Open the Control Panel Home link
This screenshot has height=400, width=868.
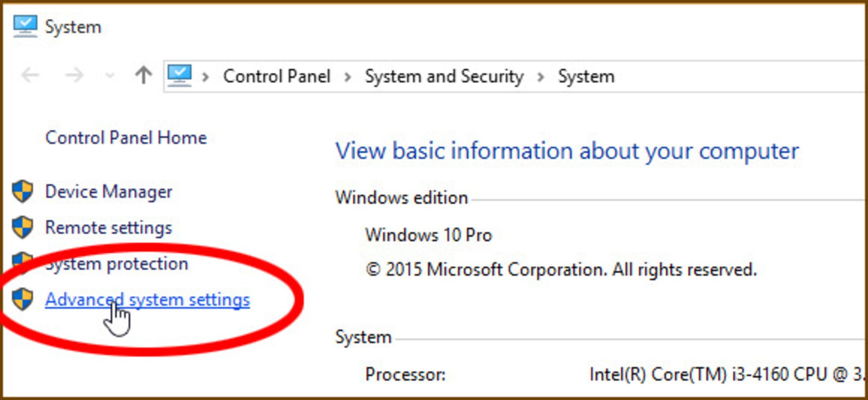pos(126,138)
